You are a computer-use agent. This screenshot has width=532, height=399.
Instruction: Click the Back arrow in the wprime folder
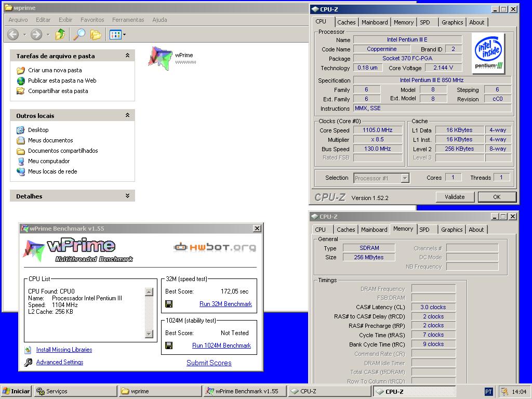point(13,34)
